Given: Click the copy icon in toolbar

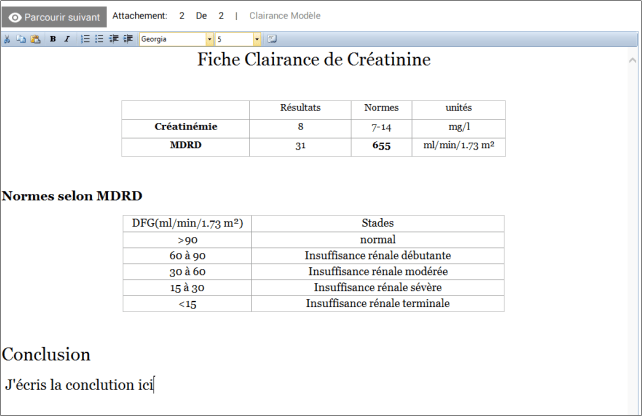Looking at the screenshot, I should [21, 39].
